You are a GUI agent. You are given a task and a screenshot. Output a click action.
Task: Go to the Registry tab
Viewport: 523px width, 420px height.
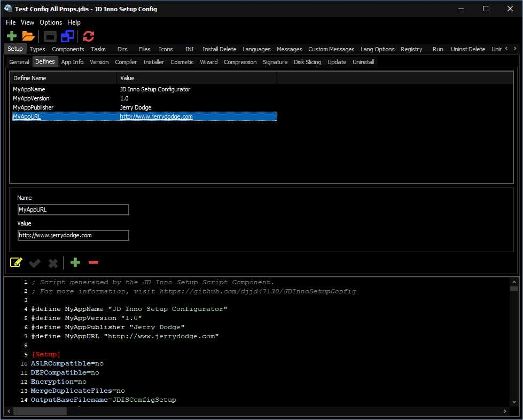tap(411, 49)
